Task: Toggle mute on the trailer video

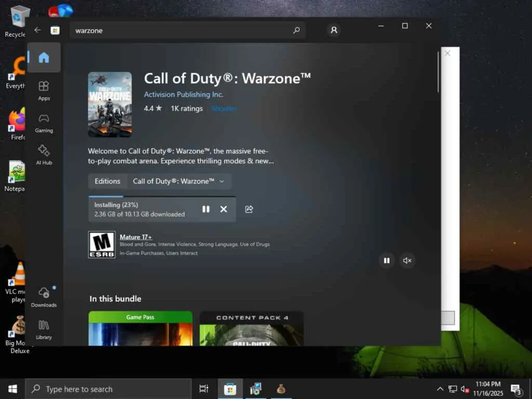Action: (x=407, y=261)
